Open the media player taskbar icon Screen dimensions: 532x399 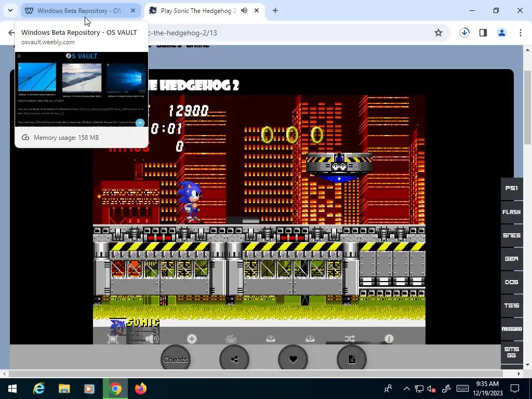[x=89, y=389]
